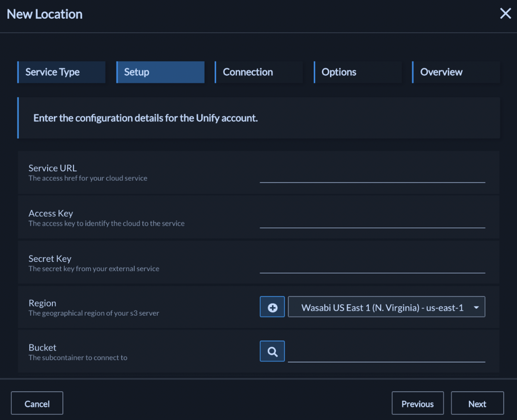
Task: Click the magnifier icon to search buckets
Action: coord(272,351)
